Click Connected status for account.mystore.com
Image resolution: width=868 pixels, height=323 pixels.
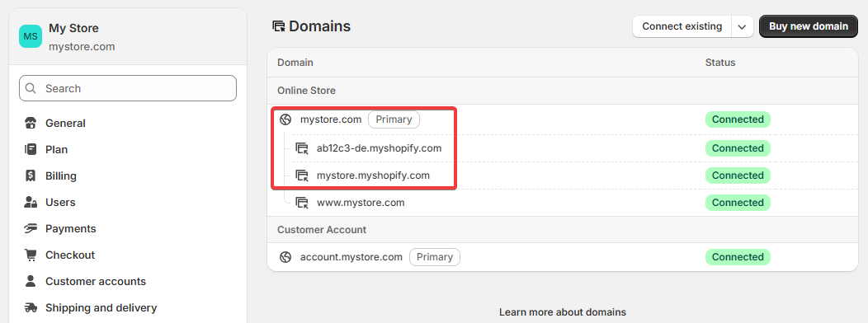tap(738, 257)
